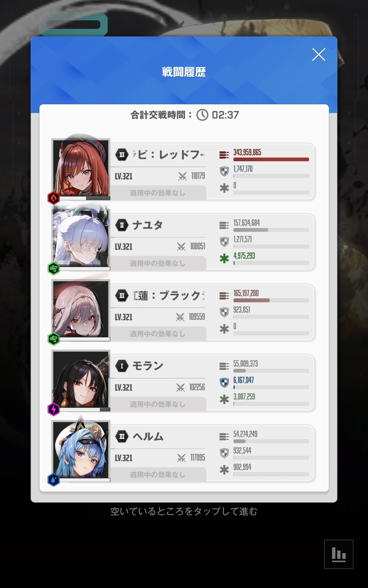Screen dimensions: 368x588
Task: Select the red-haired Red Hood character portrait
Action: [x=81, y=168]
